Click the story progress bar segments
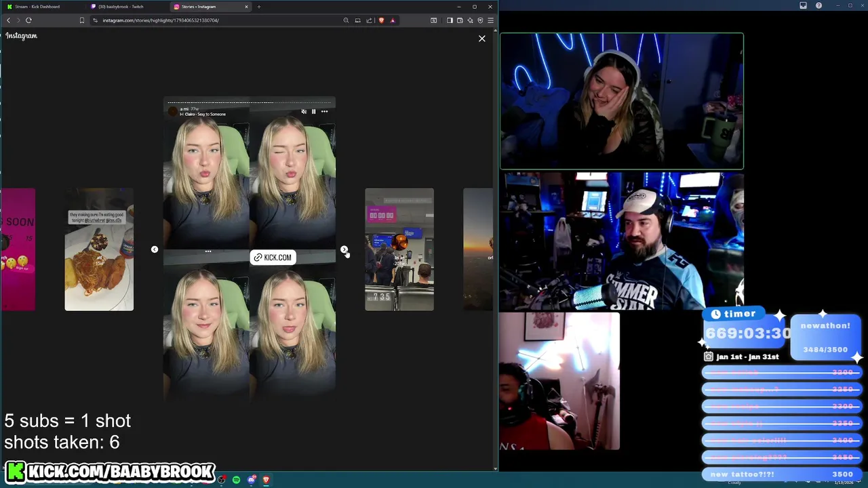868x488 pixels. pyautogui.click(x=249, y=102)
